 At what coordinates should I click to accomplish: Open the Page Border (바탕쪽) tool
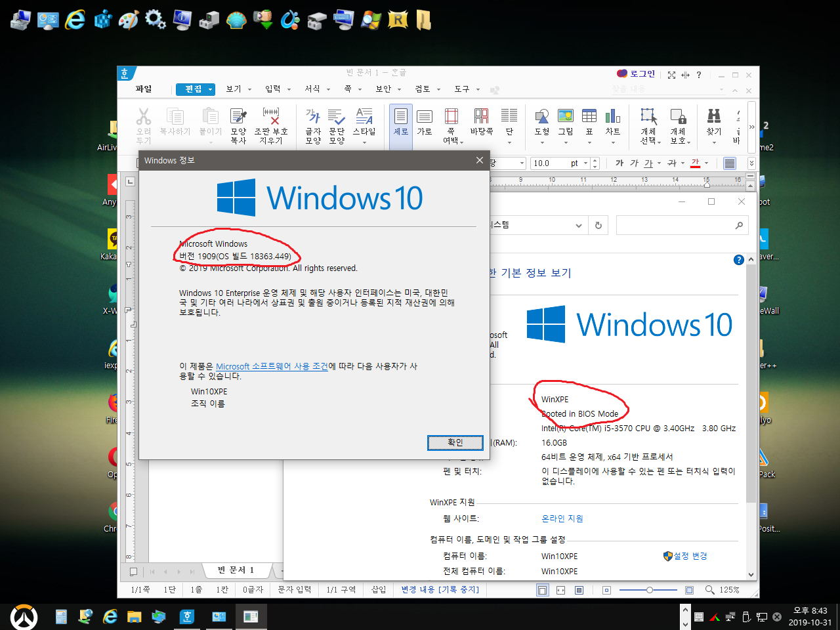pos(481,117)
